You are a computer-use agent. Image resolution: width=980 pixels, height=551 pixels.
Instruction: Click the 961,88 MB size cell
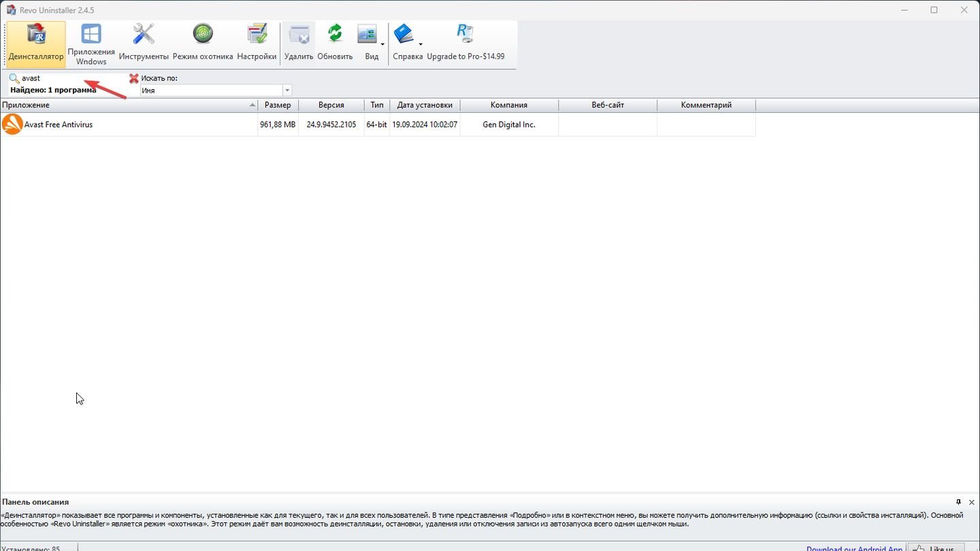278,124
